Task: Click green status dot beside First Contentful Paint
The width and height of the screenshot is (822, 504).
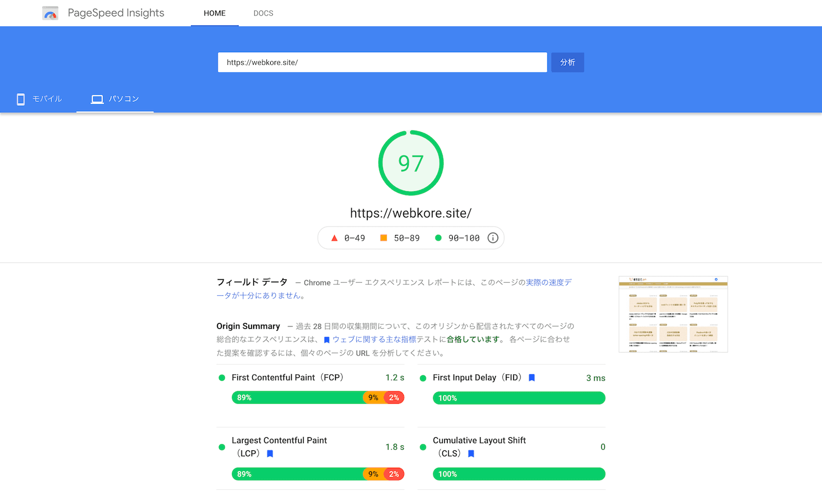Action: 222,377
